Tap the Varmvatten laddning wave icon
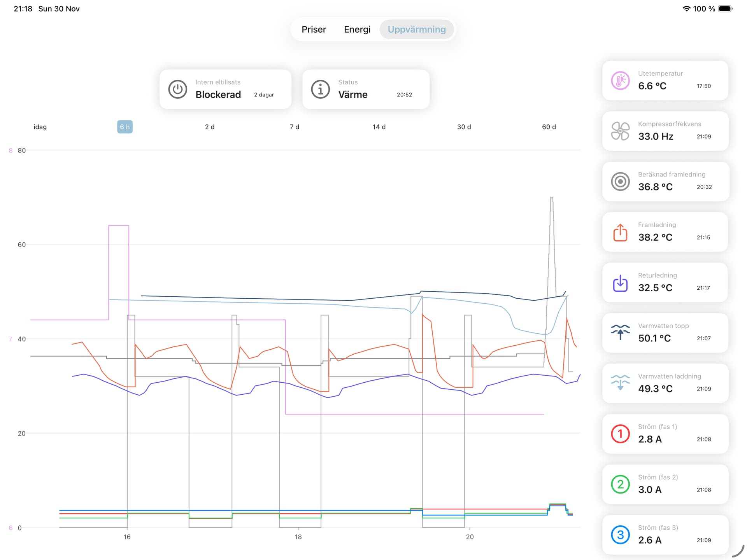This screenshot has width=747, height=560. tap(620, 383)
